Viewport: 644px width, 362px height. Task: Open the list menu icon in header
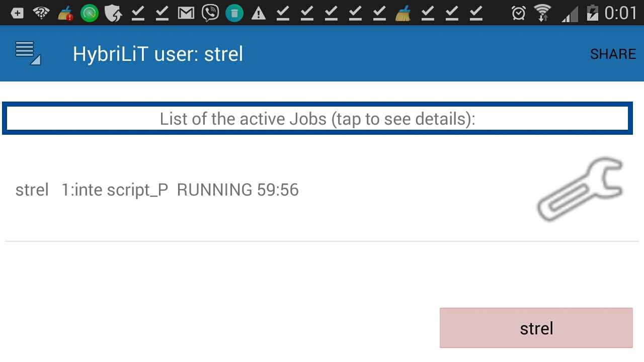tap(28, 53)
